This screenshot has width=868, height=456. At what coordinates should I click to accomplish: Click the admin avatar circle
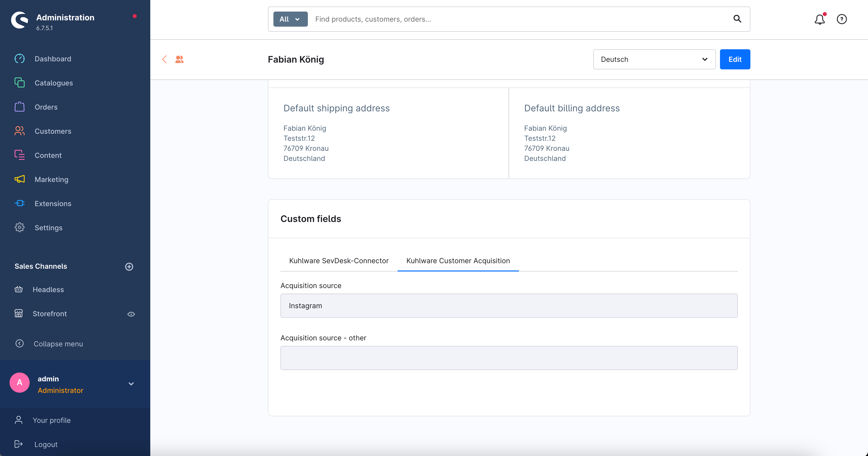[x=20, y=383]
